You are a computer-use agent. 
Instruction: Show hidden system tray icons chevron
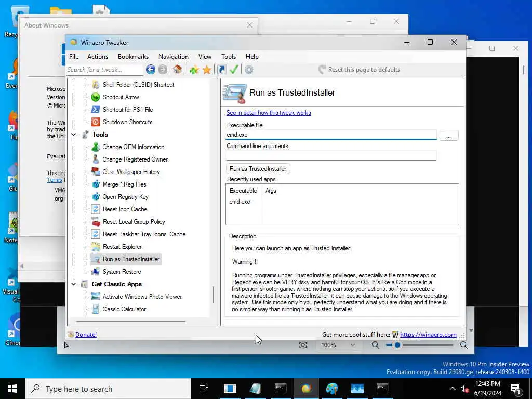click(453, 389)
